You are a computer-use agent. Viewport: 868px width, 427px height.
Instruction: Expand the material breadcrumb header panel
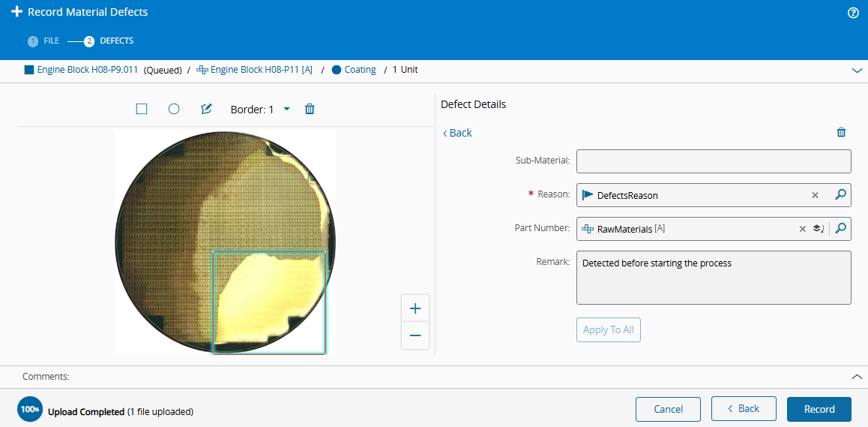click(x=857, y=71)
